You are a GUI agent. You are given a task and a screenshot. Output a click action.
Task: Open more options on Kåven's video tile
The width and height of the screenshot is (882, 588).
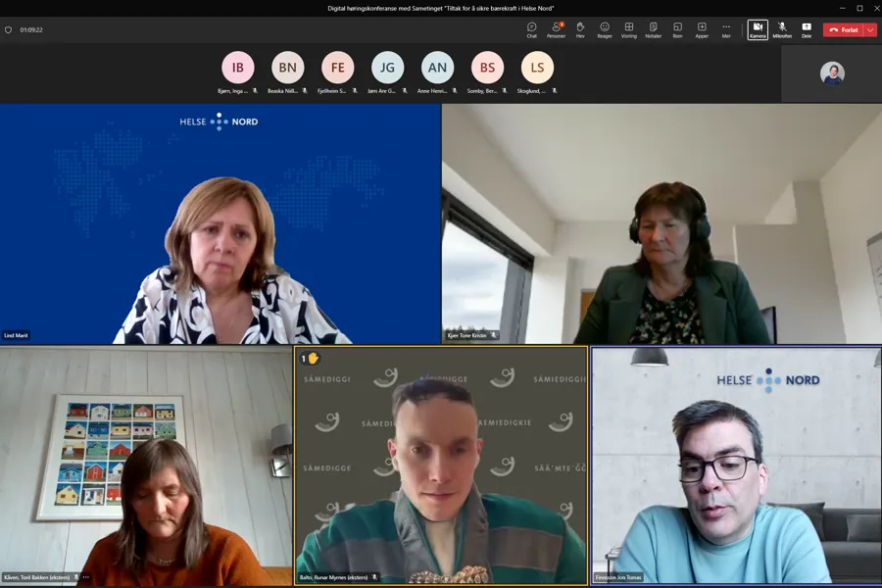(86, 577)
